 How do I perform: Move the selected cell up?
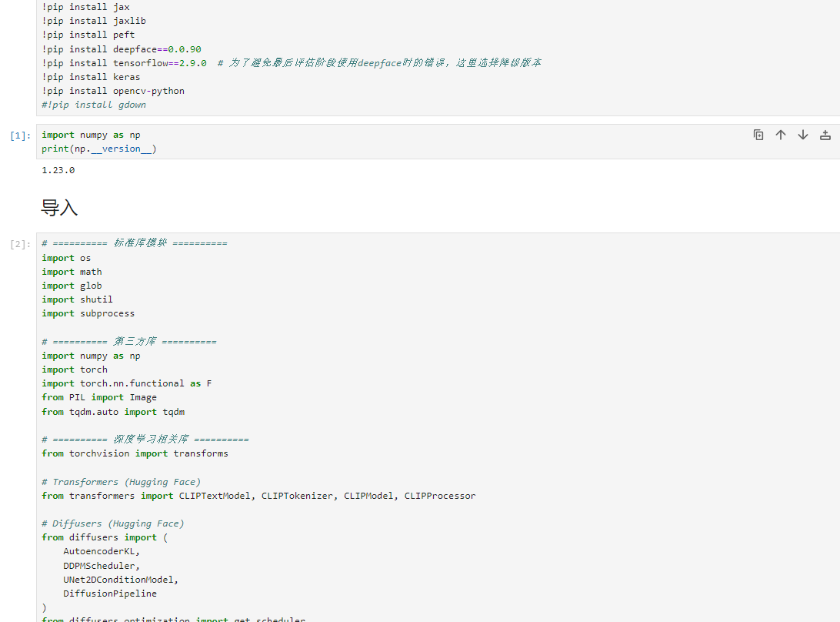point(781,135)
